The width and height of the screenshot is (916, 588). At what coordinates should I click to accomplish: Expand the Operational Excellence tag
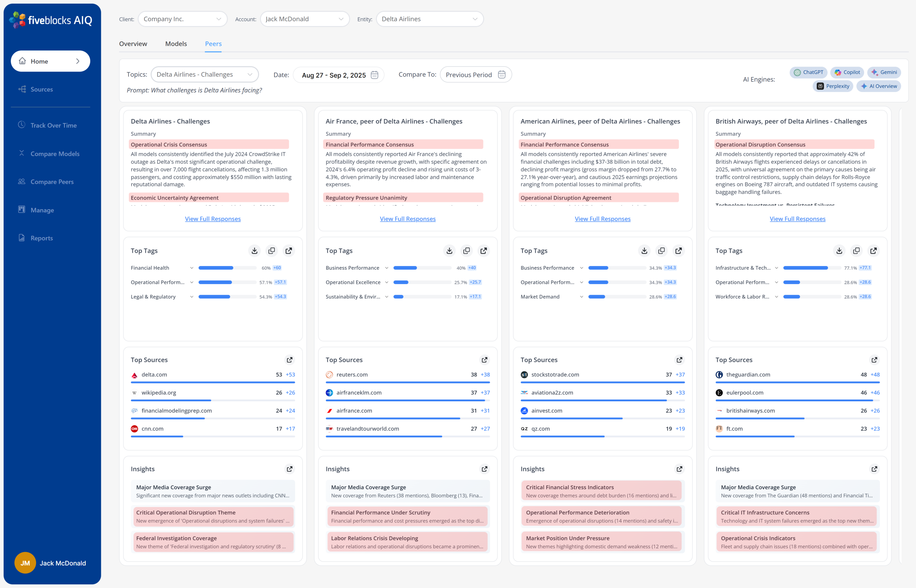(386, 283)
